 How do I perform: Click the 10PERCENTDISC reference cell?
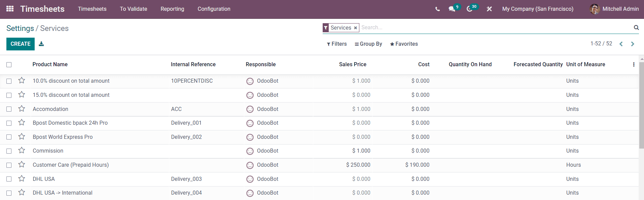(192, 81)
